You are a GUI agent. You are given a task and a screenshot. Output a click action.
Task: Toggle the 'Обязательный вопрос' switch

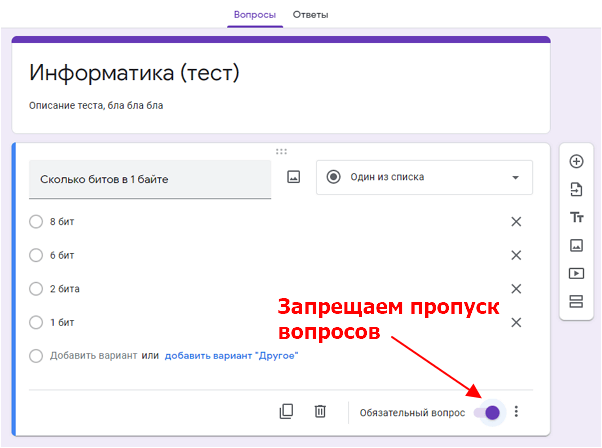pos(487,413)
